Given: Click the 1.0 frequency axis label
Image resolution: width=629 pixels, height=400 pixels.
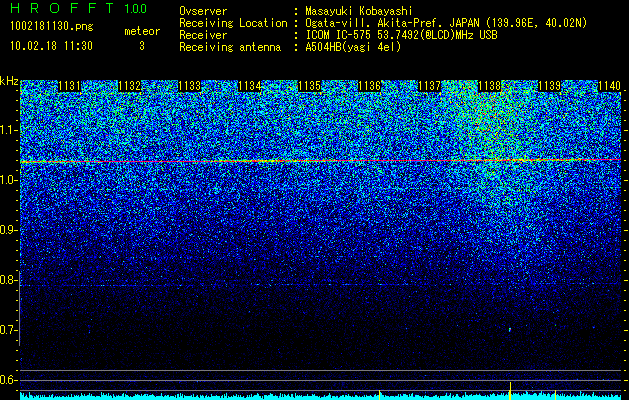Looking at the screenshot, I should 9,180.
